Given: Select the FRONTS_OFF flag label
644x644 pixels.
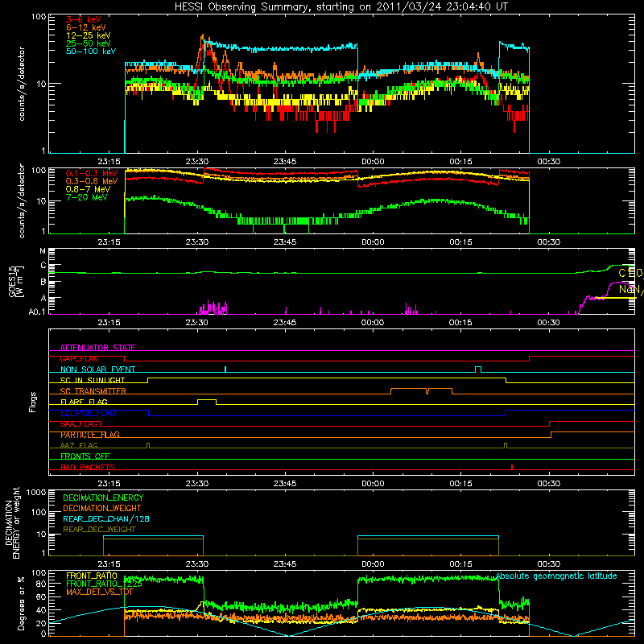Looking at the screenshot, I should [x=85, y=456].
